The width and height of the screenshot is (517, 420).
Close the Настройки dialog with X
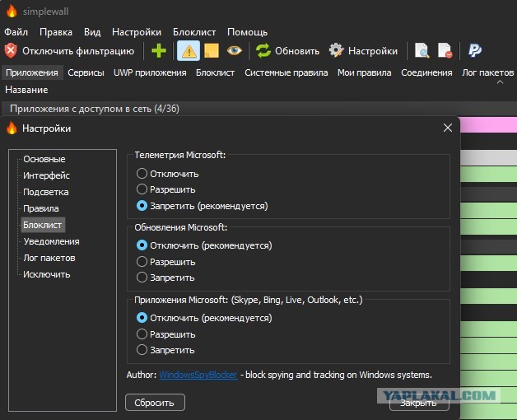pos(447,128)
